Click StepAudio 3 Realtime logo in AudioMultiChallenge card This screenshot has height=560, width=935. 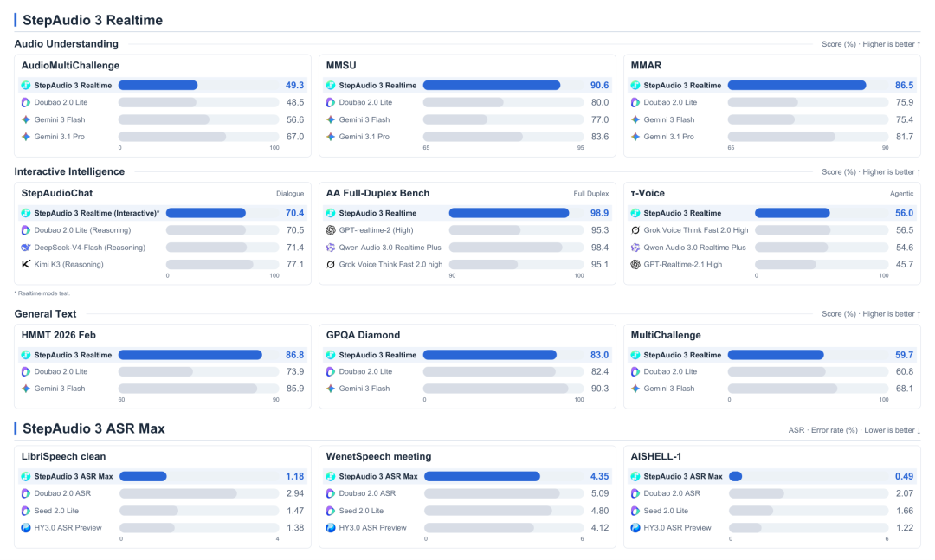tap(26, 86)
